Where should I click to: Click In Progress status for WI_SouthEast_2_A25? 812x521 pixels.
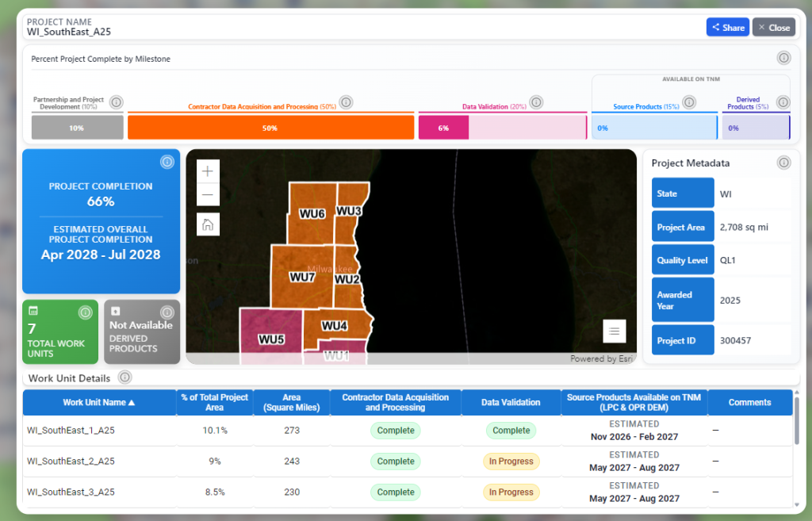[511, 461]
